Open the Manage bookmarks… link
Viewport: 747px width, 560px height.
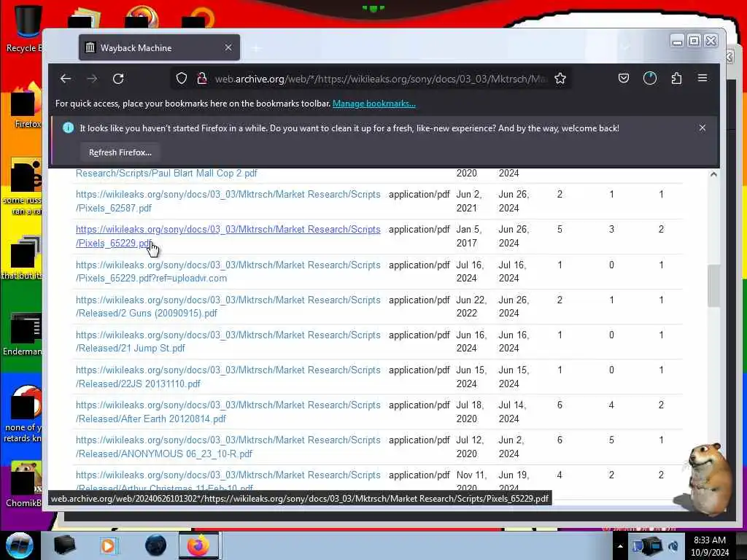coord(374,104)
